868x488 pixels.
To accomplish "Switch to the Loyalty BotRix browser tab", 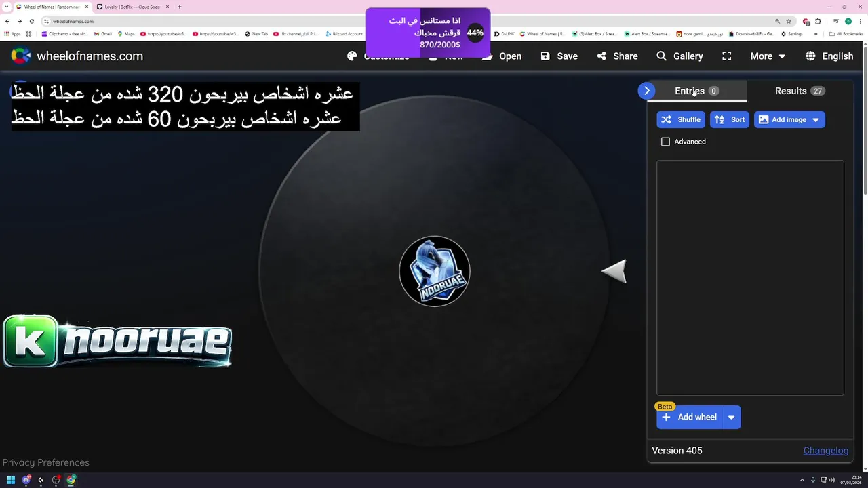I will click(x=132, y=7).
